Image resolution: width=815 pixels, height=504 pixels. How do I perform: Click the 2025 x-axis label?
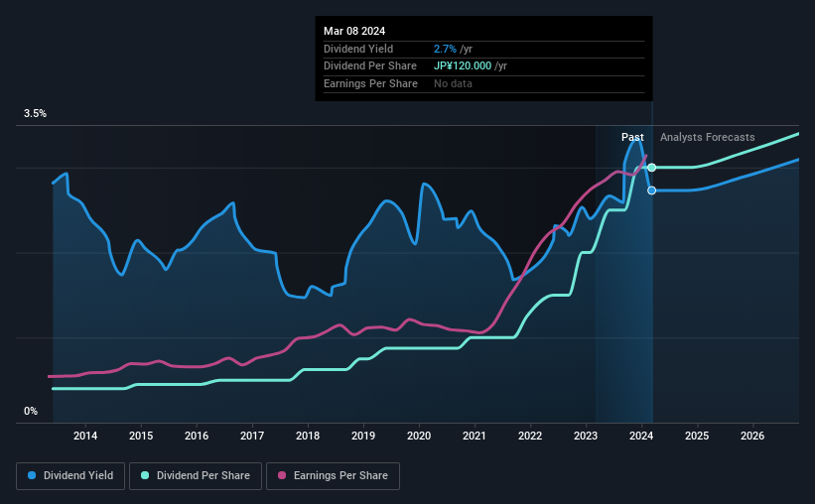click(697, 436)
